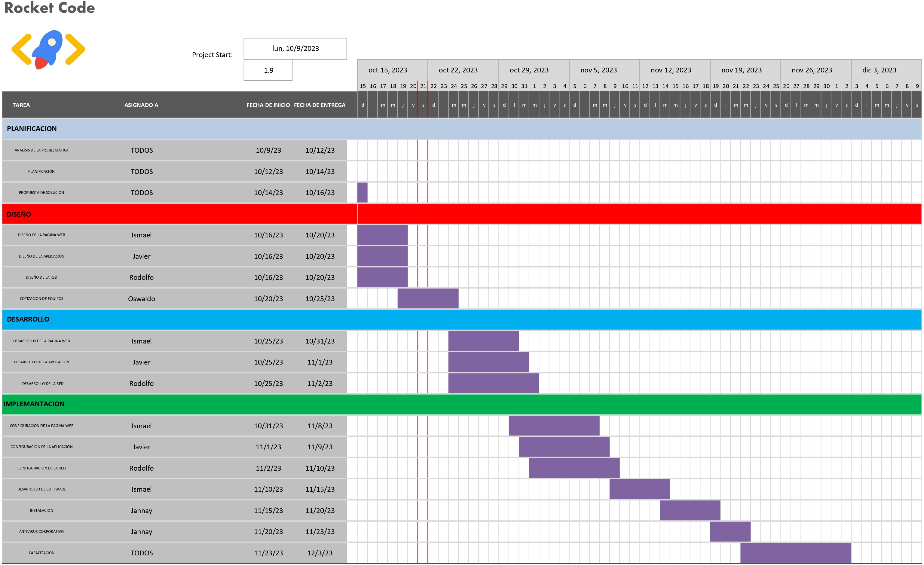Viewport: 924px width, 565px height.
Task: Click the nov 5, 2023 week header
Action: (604, 70)
